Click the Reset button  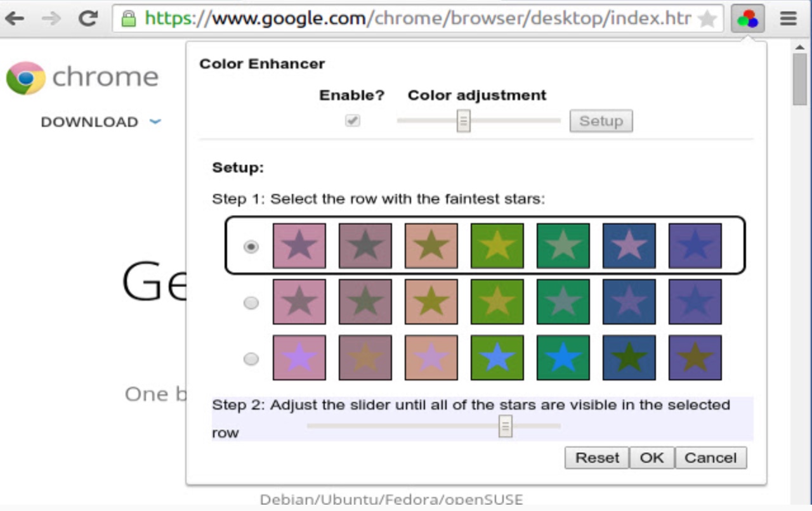pos(596,458)
